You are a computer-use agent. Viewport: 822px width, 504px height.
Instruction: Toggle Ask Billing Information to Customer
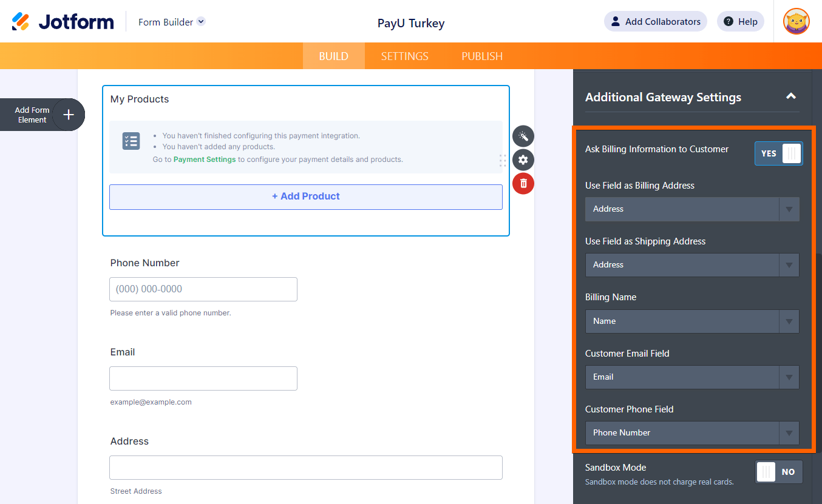[x=778, y=153]
